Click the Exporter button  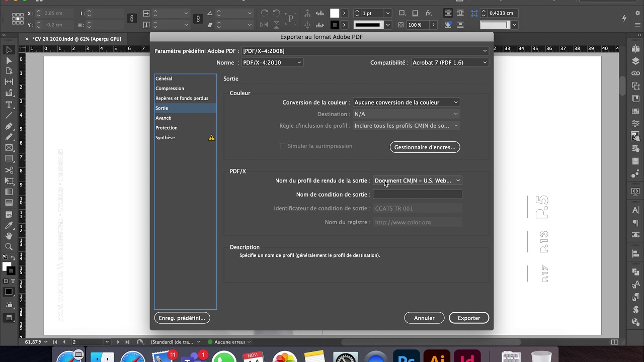click(468, 318)
